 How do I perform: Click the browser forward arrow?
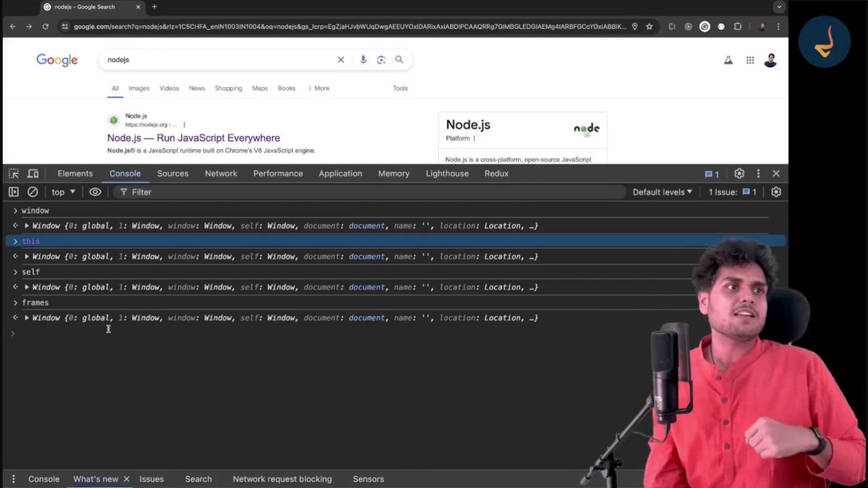pyautogui.click(x=29, y=26)
